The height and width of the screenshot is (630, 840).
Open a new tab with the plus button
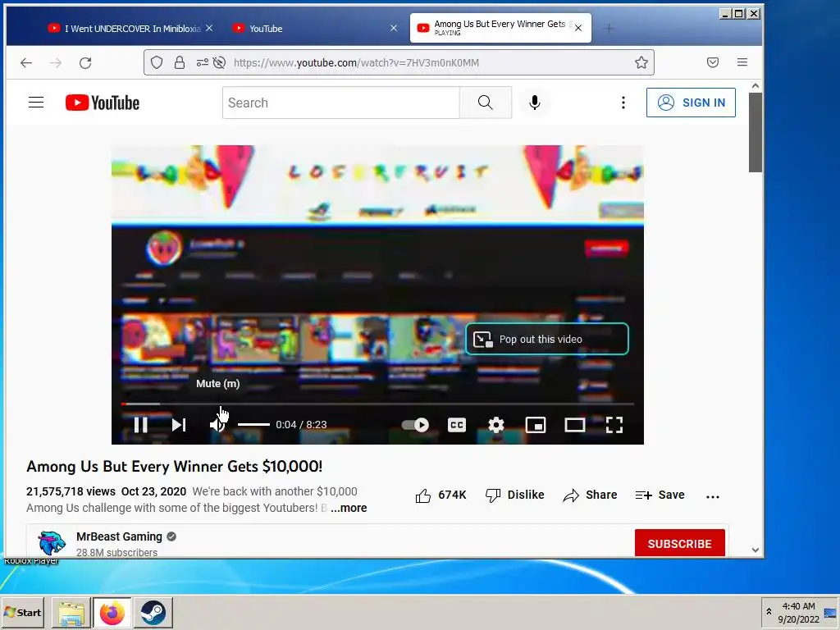pyautogui.click(x=609, y=28)
